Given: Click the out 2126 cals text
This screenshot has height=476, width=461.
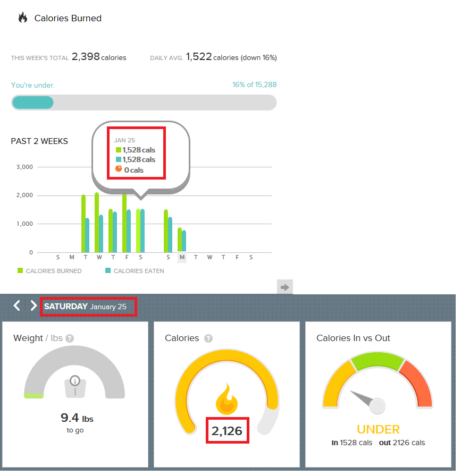Looking at the screenshot, I should 402,443.
